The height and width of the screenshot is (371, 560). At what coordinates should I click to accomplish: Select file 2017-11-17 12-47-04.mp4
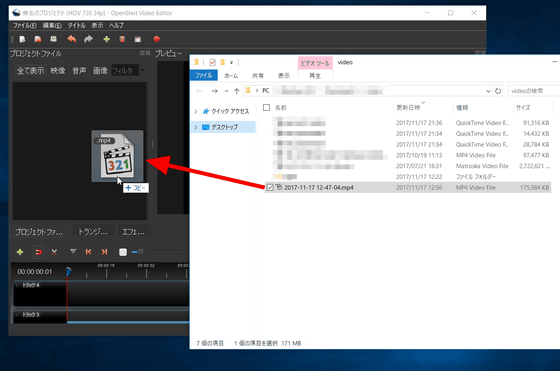[x=319, y=187]
